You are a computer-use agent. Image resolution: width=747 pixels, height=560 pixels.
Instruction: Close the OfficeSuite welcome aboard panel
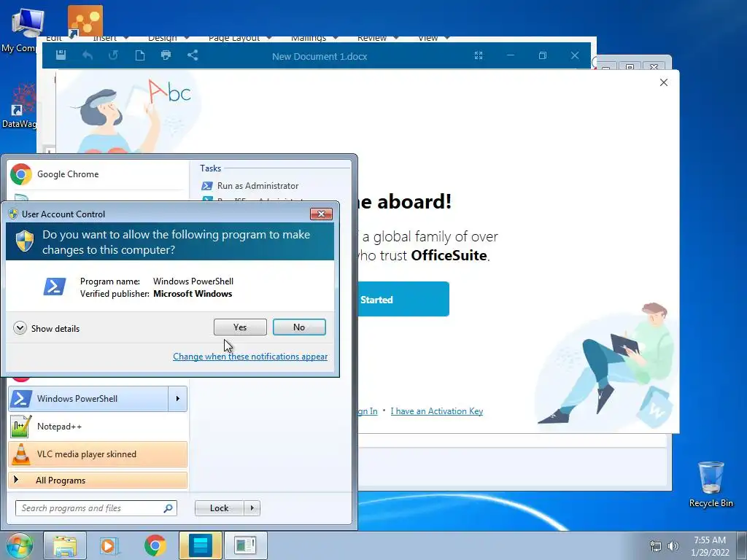pyautogui.click(x=664, y=82)
